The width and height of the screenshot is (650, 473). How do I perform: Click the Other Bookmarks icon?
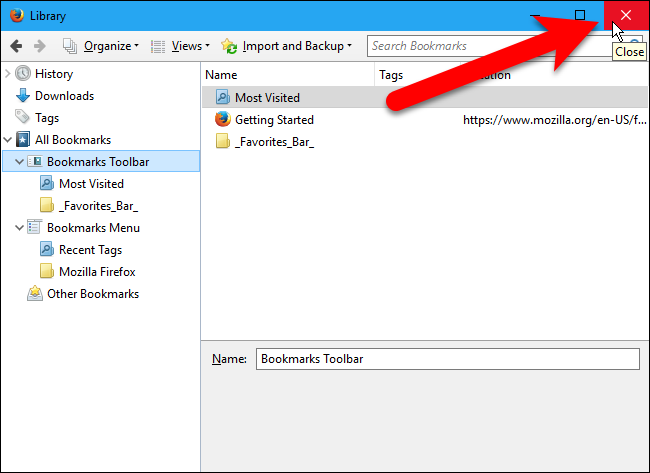point(35,293)
